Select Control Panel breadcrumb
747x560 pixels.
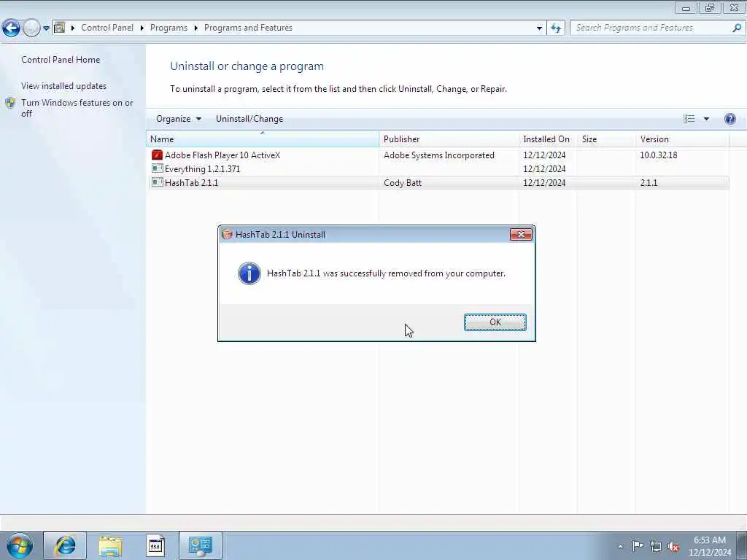(x=107, y=28)
